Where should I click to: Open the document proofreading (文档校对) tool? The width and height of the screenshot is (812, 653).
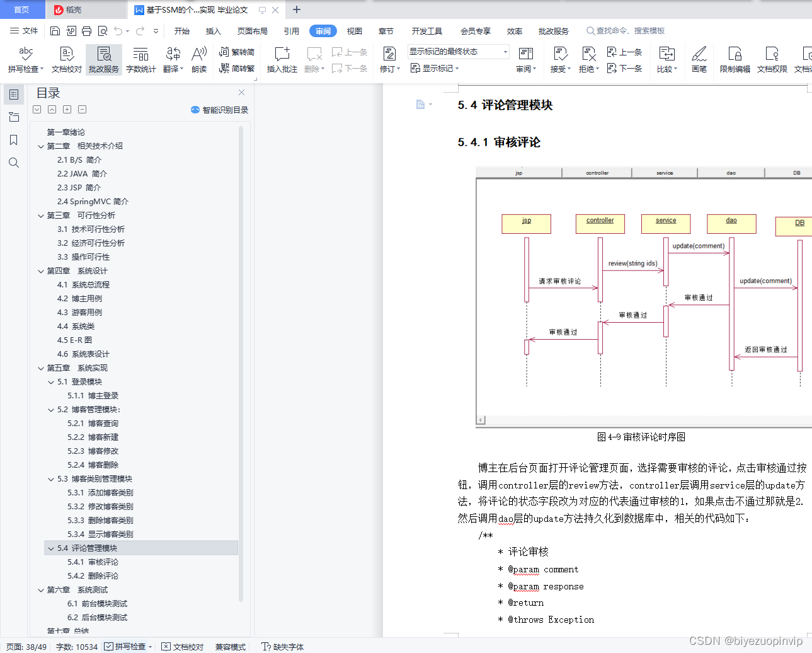click(x=66, y=59)
